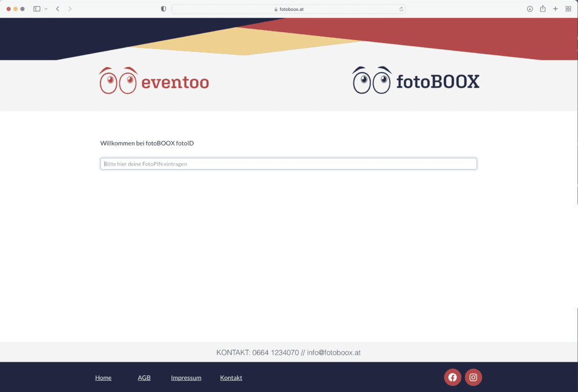Toggle the Safari sidebar
The image size is (578, 392).
37,9
